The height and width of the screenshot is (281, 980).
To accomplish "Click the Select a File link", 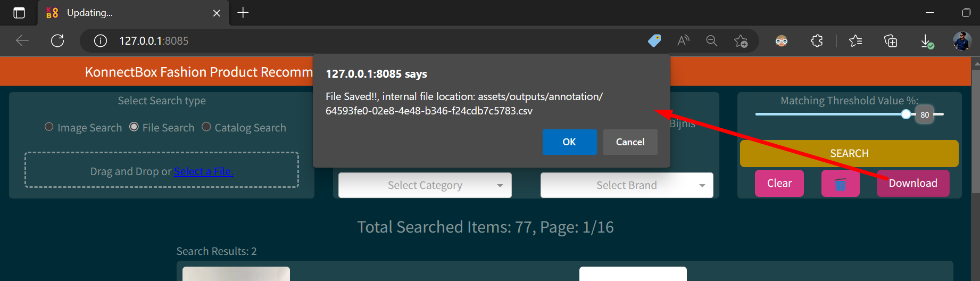I will tap(203, 171).
